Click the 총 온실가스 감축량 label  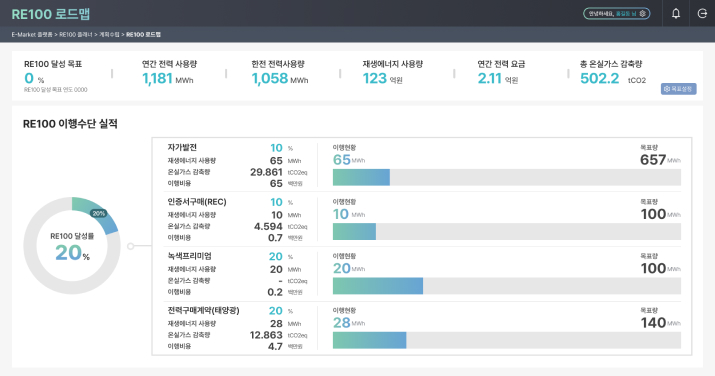(611, 64)
